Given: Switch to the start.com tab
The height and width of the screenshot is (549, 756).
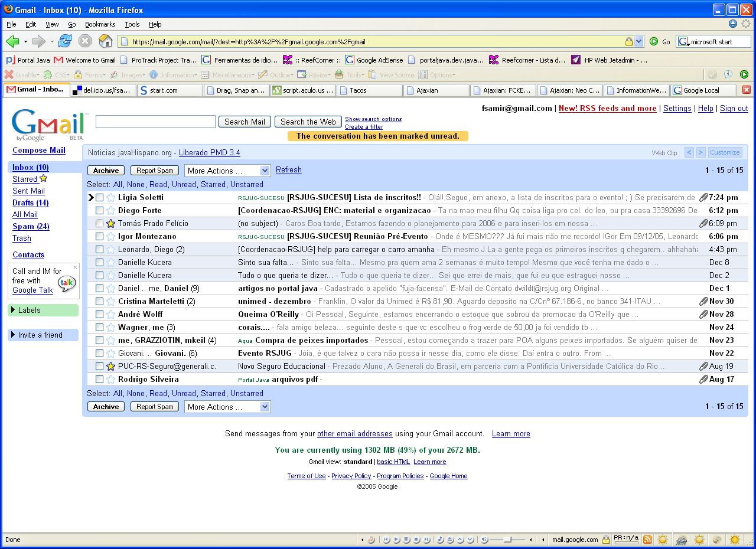Looking at the screenshot, I should (170, 90).
